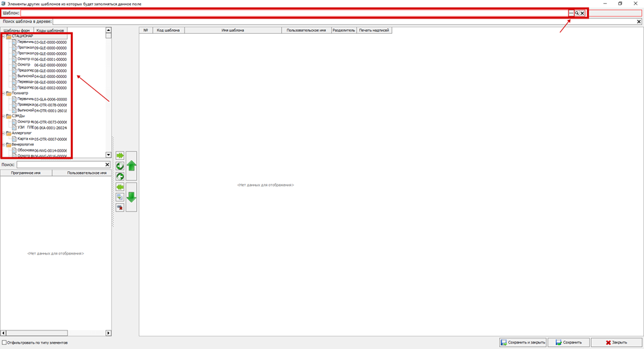Collapse the Психиатр folder node
This screenshot has height=349, width=644.
coord(3,93)
